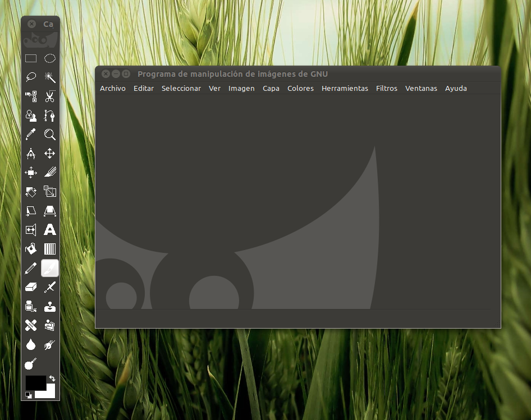
Task: Open the white background color swatch
Action: point(49,393)
